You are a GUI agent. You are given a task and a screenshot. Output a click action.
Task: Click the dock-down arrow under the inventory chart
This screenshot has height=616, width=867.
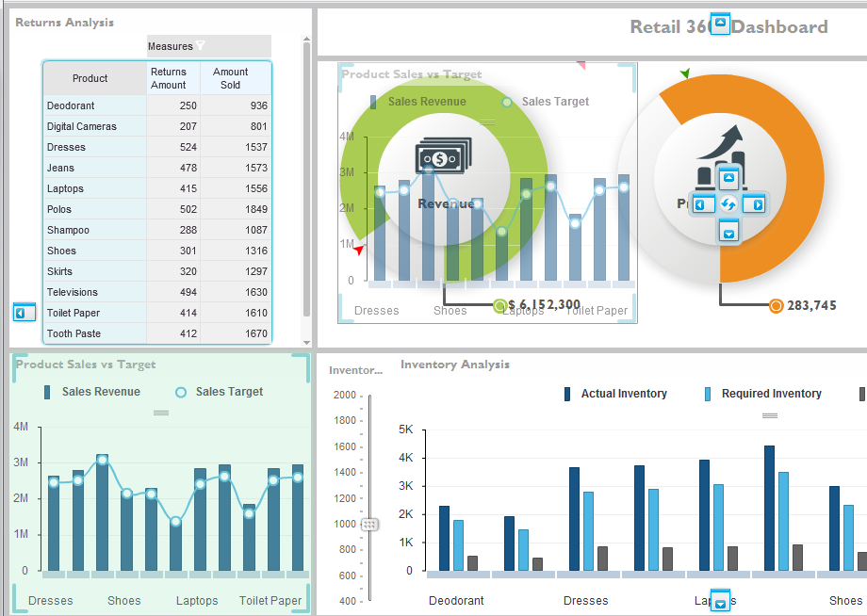[721, 601]
